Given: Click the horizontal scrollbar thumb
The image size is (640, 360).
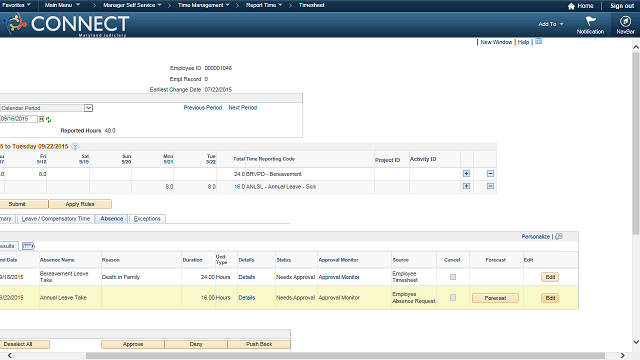Looking at the screenshot, I should pyautogui.click(x=345, y=356).
